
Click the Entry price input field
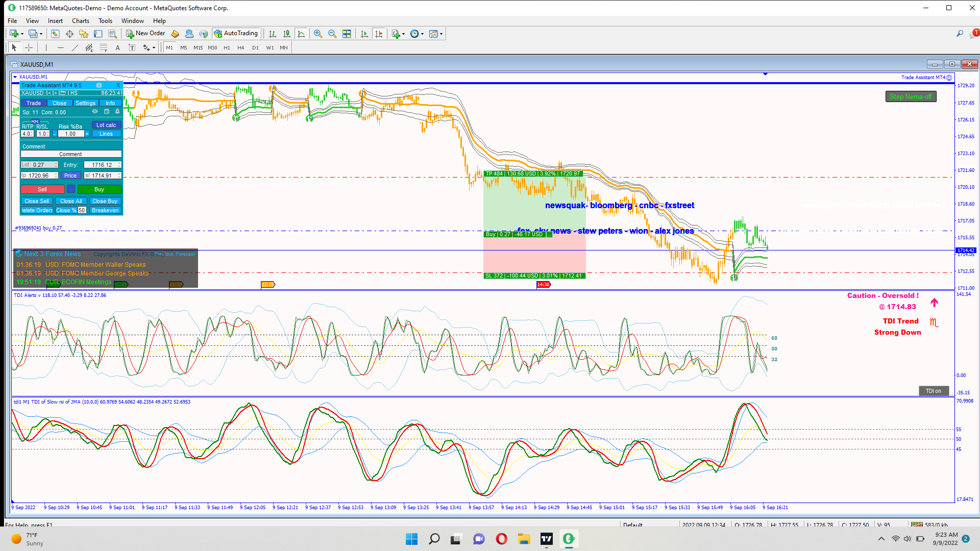(102, 165)
